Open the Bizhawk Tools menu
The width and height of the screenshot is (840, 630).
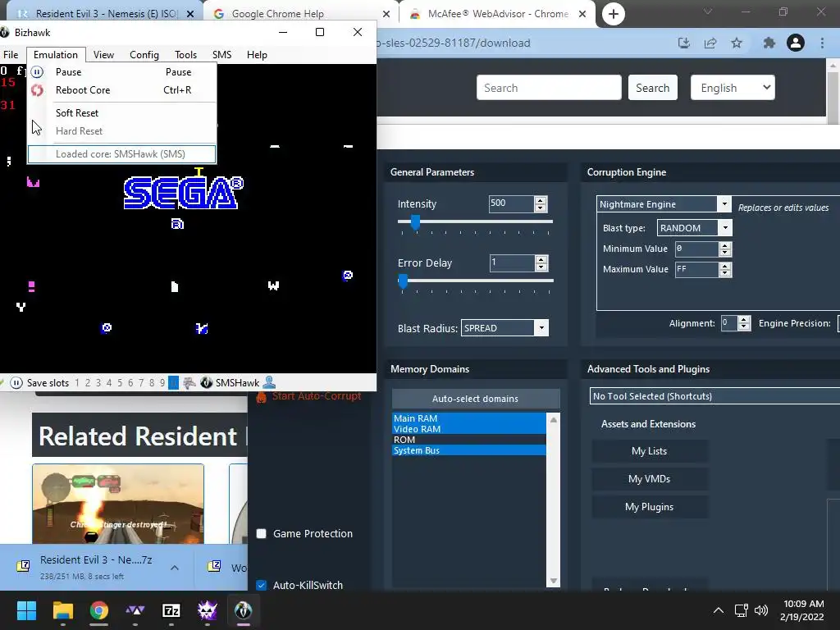[186, 55]
